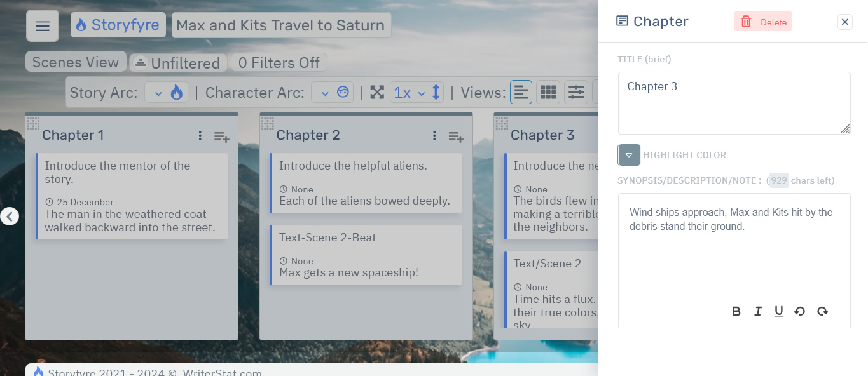
Task: Open the 1x zoom size dropdown
Action: [409, 93]
